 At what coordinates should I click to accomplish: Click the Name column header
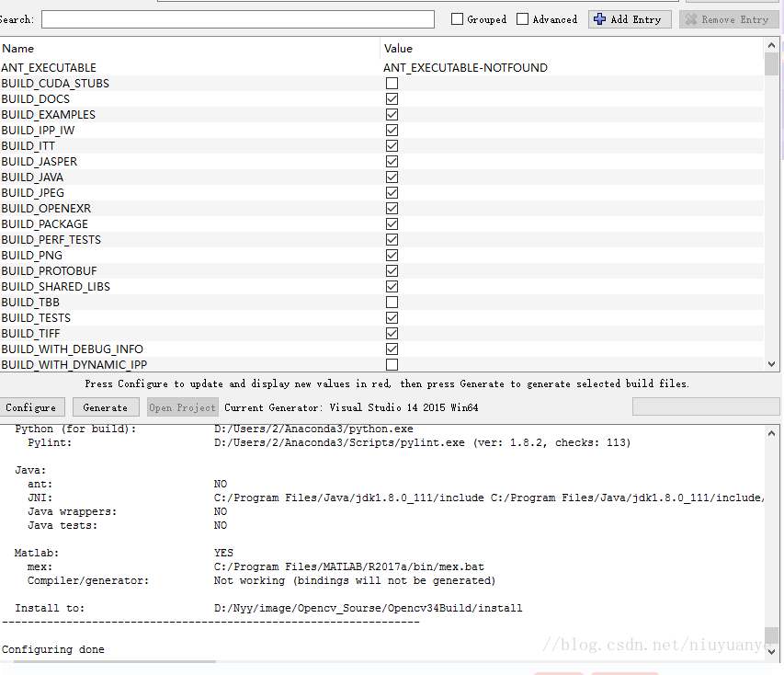(17, 48)
